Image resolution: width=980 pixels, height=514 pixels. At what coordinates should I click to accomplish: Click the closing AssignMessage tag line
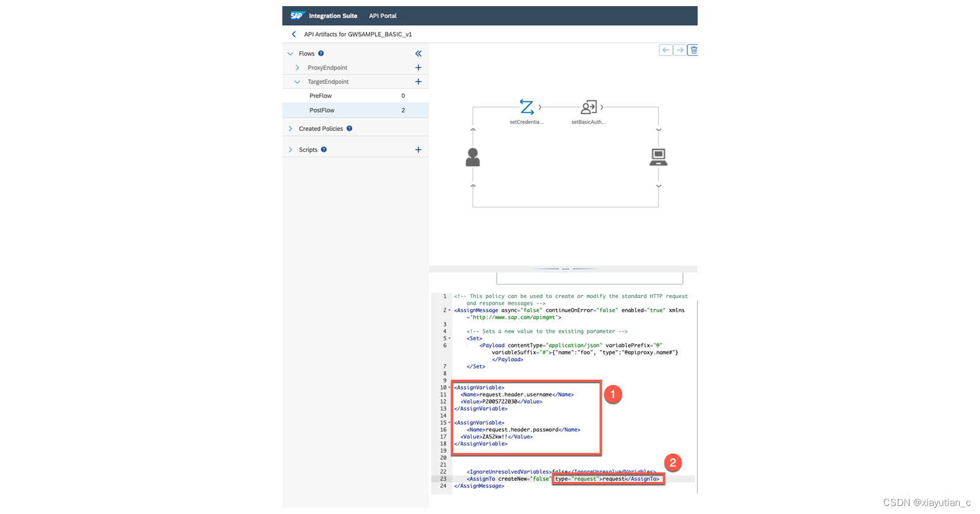point(479,486)
